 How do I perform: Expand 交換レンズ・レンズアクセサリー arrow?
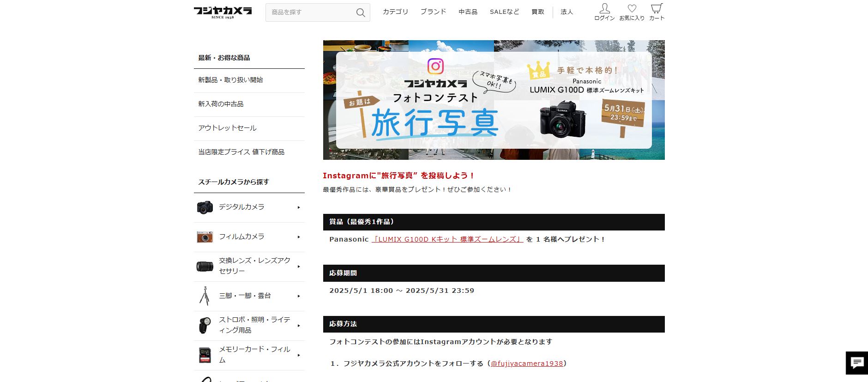[299, 267]
